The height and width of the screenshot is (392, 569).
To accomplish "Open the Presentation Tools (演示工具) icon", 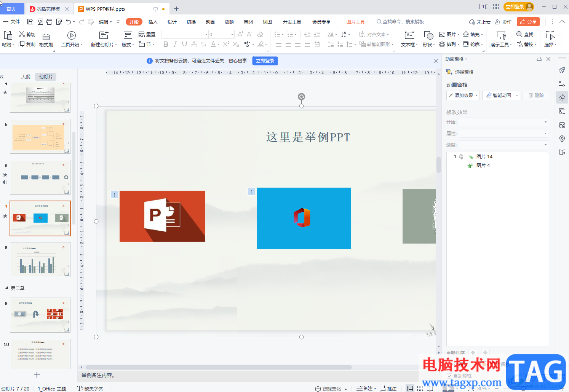I will click(501, 35).
